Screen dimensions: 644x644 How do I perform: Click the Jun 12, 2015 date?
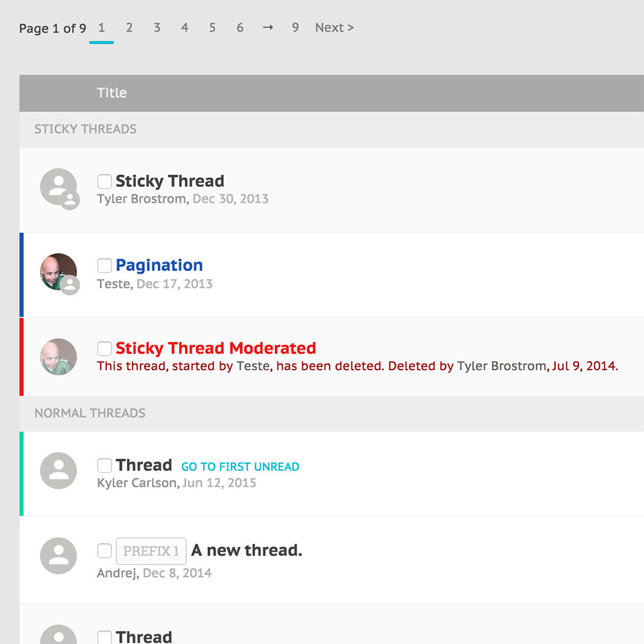click(220, 483)
